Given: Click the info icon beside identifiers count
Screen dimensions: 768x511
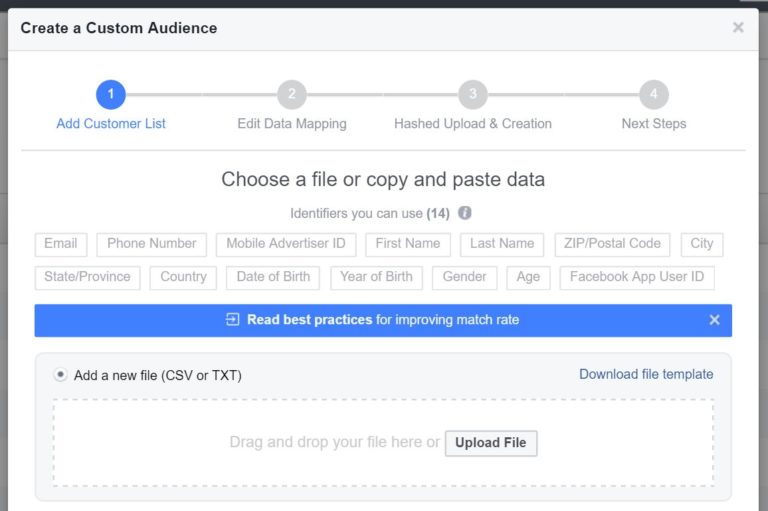Looking at the screenshot, I should pyautogui.click(x=465, y=213).
